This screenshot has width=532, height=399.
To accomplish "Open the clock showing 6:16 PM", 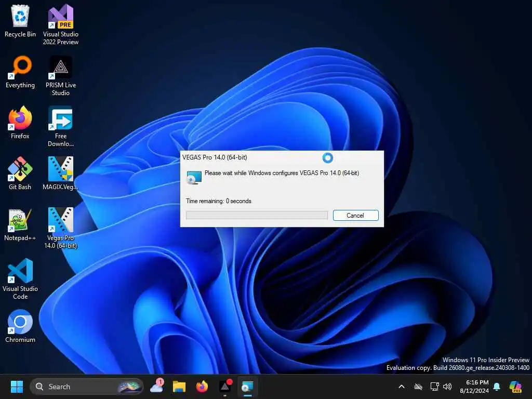I will (474, 387).
